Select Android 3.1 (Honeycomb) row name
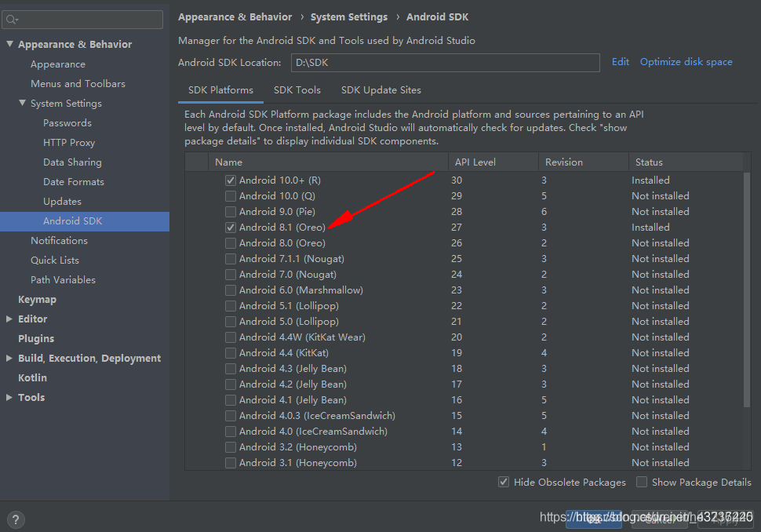This screenshot has height=532, width=761. pos(298,463)
